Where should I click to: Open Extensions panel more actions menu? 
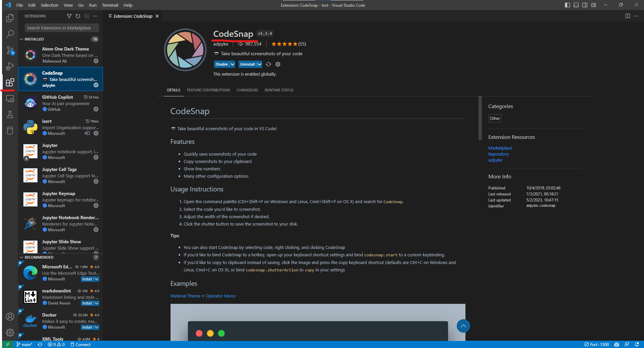pos(95,16)
